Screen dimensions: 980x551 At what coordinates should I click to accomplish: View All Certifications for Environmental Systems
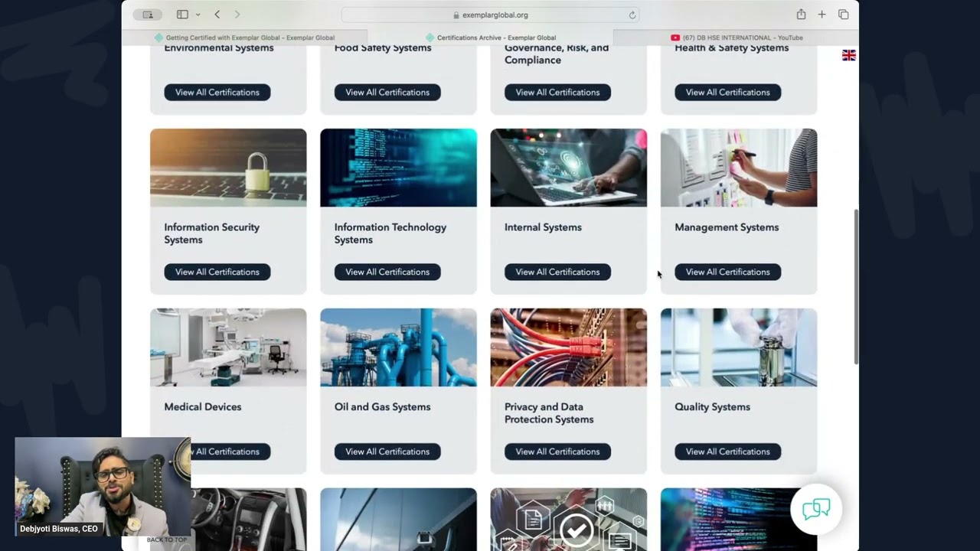217,93
